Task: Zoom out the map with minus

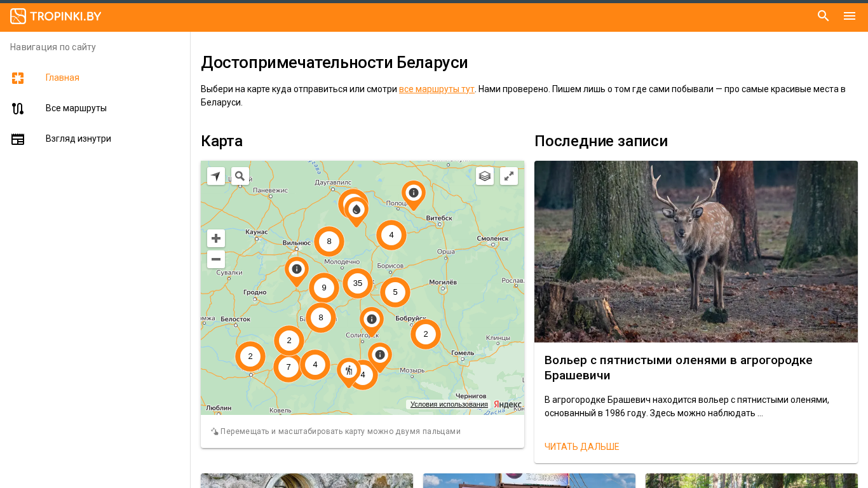Action: pyautogui.click(x=216, y=259)
